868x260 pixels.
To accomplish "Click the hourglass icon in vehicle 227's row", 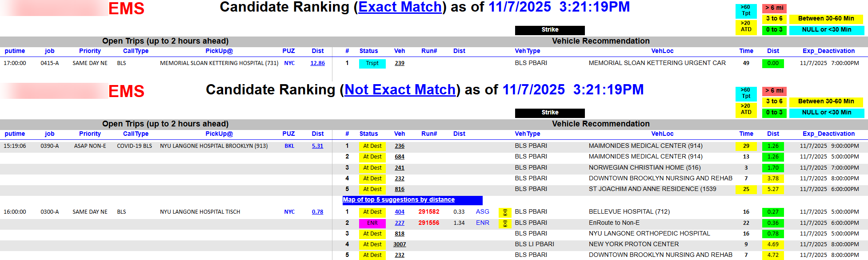I will pyautogui.click(x=505, y=223).
